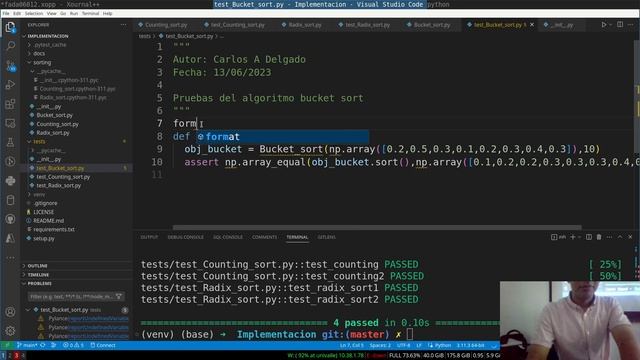Open terminal panel More Actions ellipsis
Image resolution: width=640 pixels, height=360 pixels.
(609, 237)
